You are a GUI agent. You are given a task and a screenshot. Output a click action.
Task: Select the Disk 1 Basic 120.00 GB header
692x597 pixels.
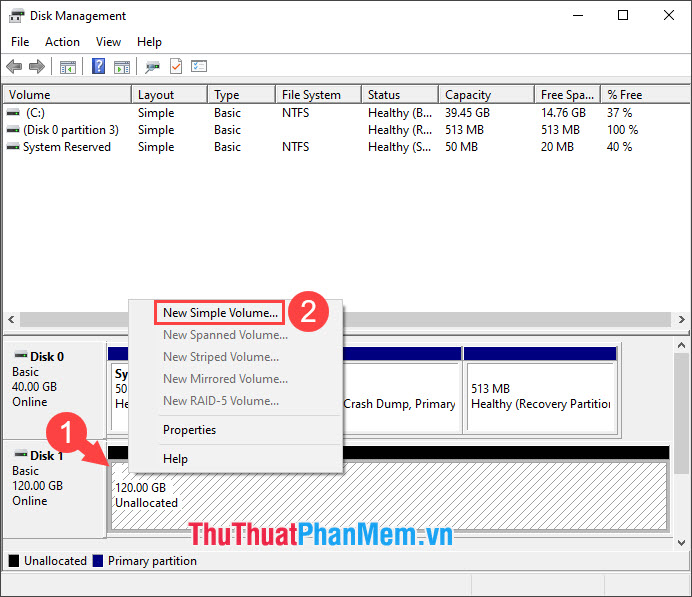(54, 488)
